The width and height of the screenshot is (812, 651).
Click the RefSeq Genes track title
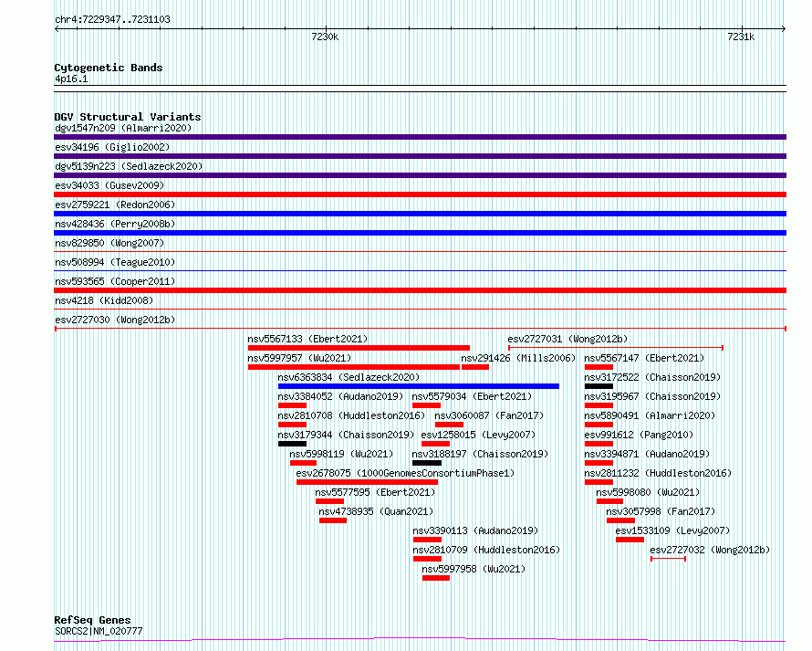tap(92, 620)
